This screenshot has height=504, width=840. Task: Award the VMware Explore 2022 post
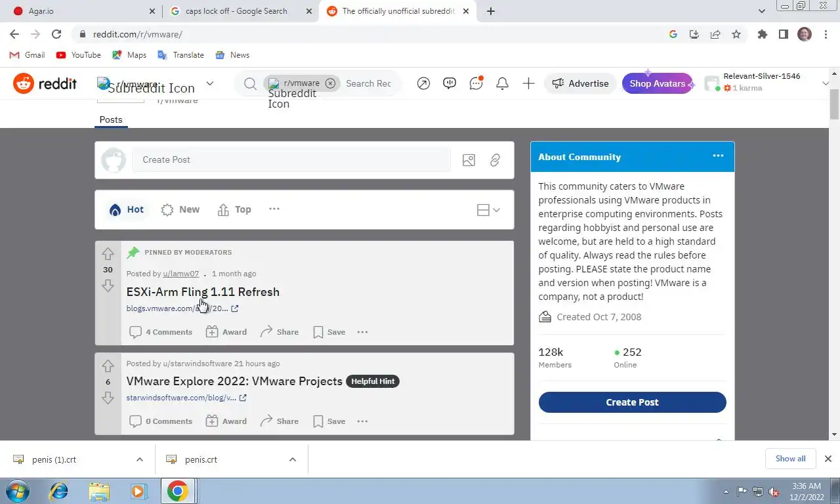pyautogui.click(x=226, y=421)
